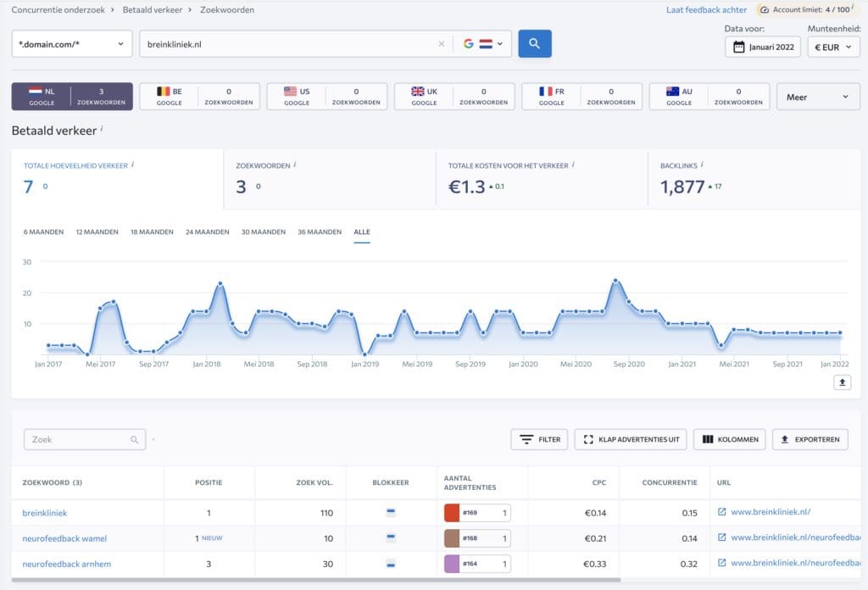This screenshot has width=868, height=590.
Task: Show the 18 Maanden chart range
Action: tap(152, 232)
